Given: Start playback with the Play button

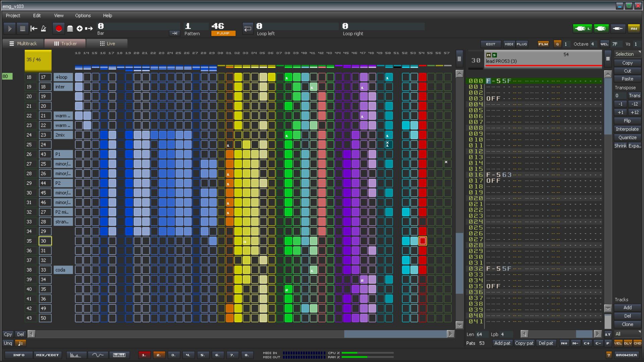Looking at the screenshot, I should pos(10,29).
